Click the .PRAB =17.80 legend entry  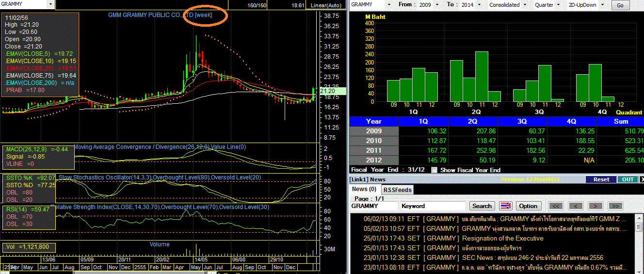coord(24,90)
